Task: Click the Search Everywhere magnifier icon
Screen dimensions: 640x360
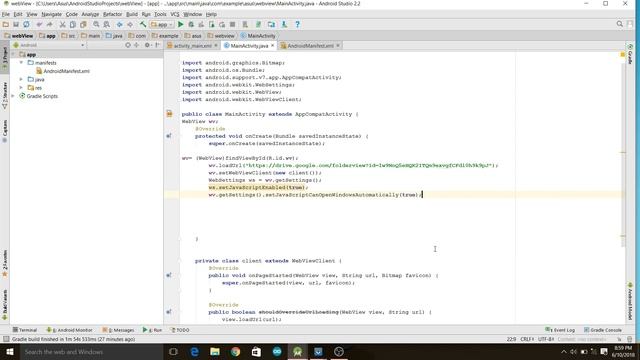Action: coord(620,24)
